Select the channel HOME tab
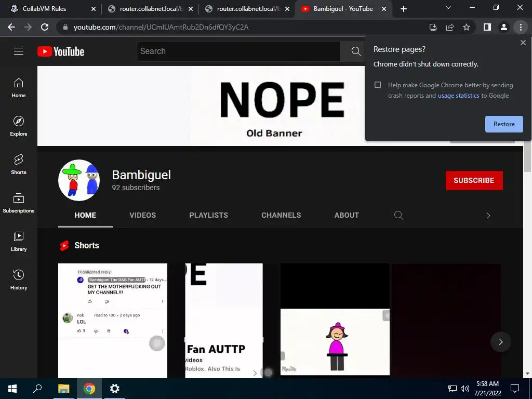Viewport: 532px width, 399px height. [85, 215]
